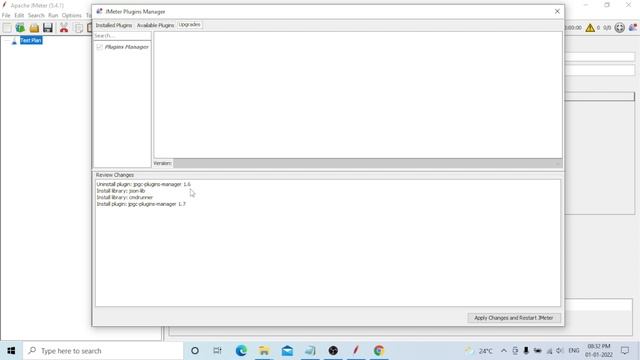Viewport: 640px width, 360px height.
Task: Click the Copy toolbar icon
Action: pos(79,28)
